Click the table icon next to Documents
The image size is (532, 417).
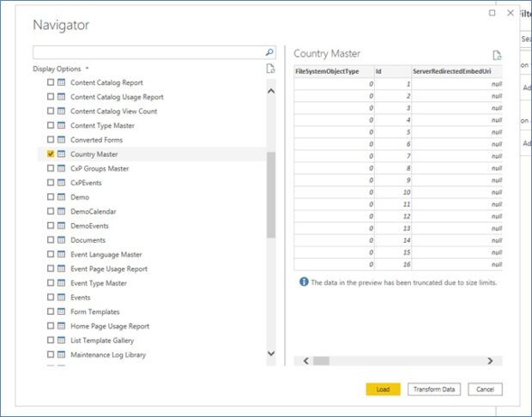click(x=62, y=240)
